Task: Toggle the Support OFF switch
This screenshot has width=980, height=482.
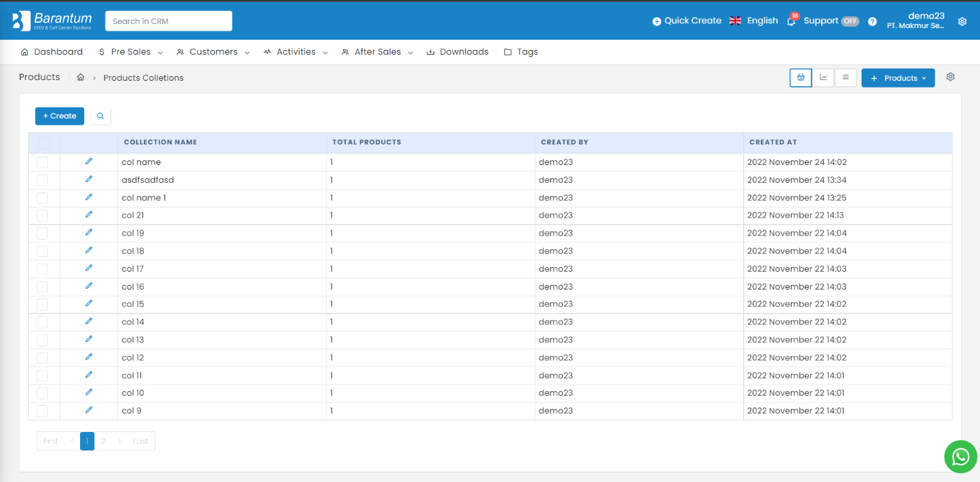Action: (850, 21)
